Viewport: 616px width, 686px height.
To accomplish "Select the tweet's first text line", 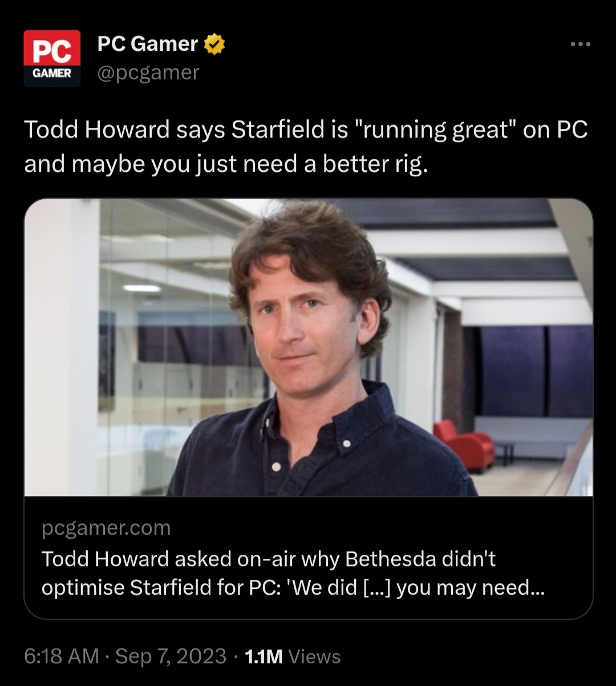I will pos(306,131).
